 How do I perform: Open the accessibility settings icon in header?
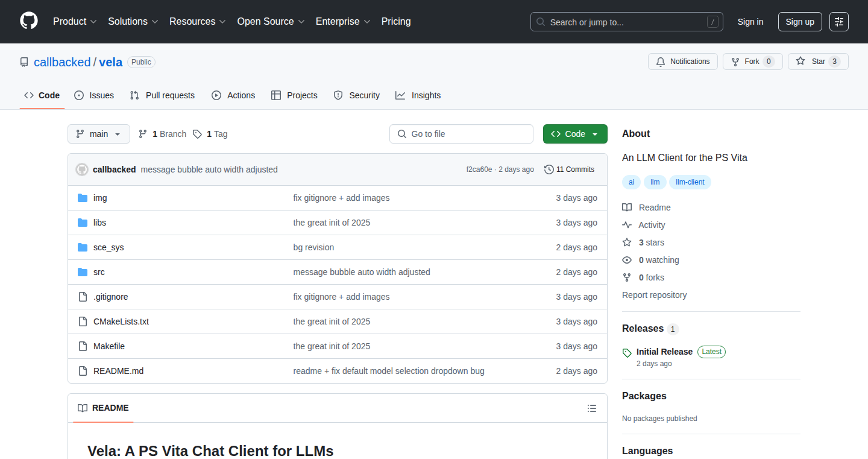pos(839,22)
